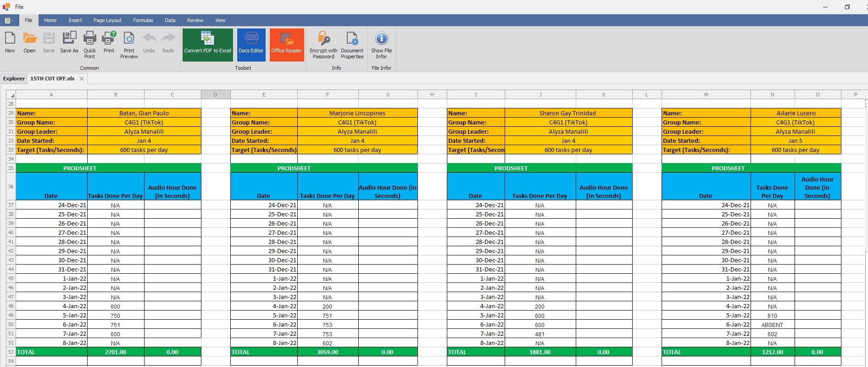Click the Date Started value Jan 5
868x367 pixels.
click(796, 141)
